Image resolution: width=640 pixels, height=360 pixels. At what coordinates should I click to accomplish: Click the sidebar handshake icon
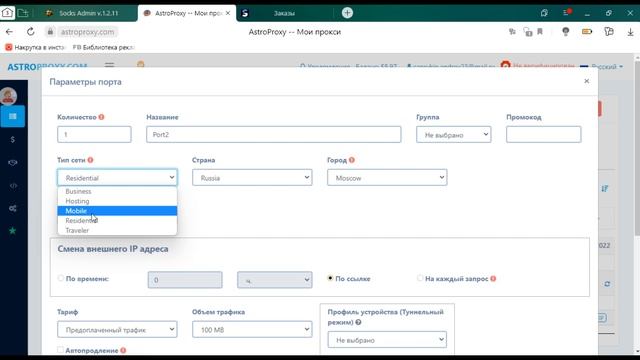tap(13, 162)
